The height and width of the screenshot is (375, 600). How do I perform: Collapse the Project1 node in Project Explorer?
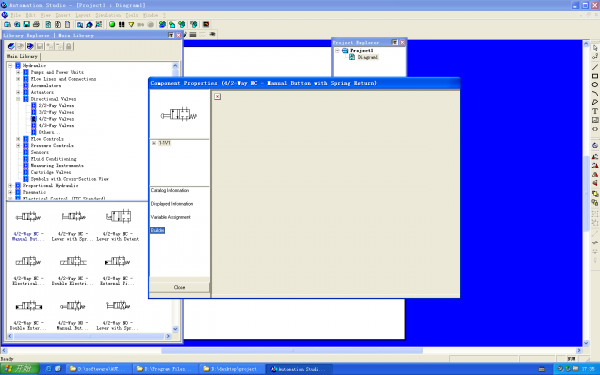tap(337, 51)
